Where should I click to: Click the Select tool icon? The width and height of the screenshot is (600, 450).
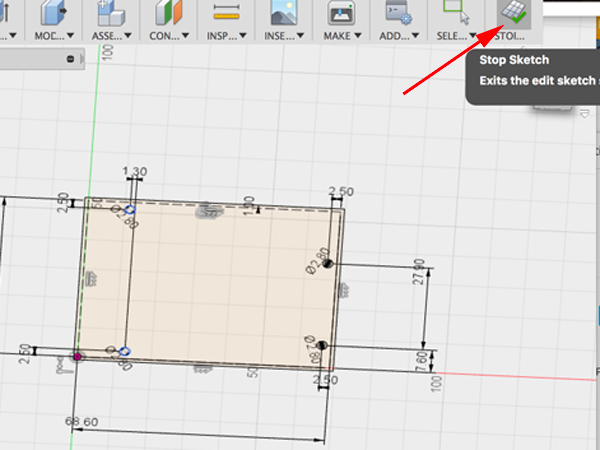tap(456, 13)
